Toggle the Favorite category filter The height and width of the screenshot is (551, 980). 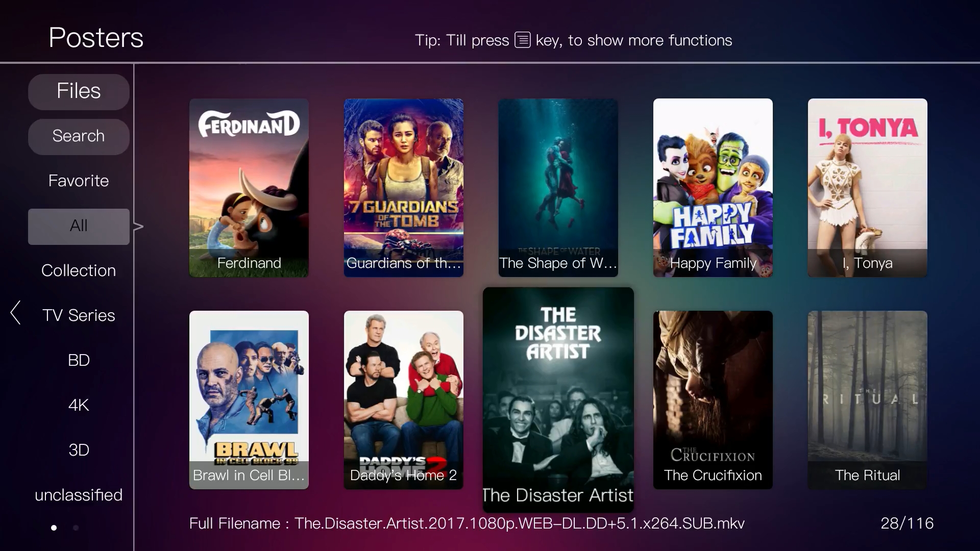coord(79,180)
